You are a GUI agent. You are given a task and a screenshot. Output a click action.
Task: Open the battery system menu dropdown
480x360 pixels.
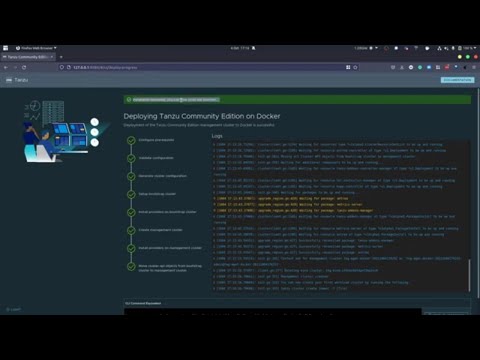click(x=467, y=48)
